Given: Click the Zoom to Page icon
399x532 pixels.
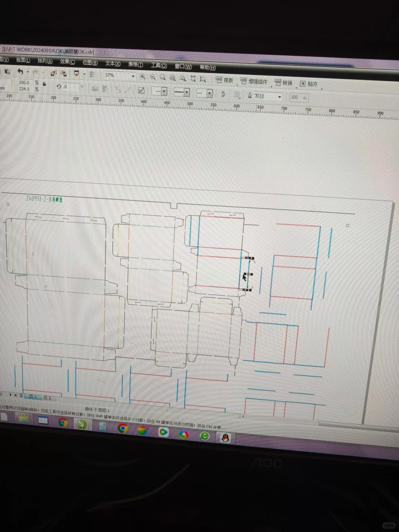Looking at the screenshot, I should point(183,78).
